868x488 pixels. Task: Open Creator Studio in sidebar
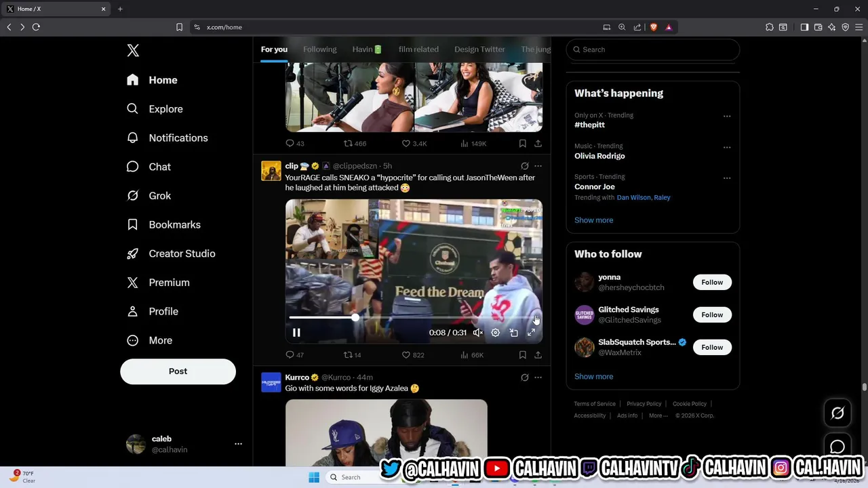point(171,253)
